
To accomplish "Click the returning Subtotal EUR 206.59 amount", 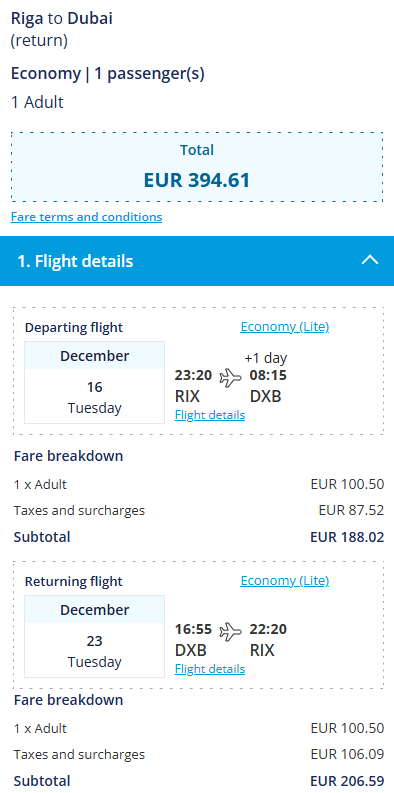I will pyautogui.click(x=347, y=780).
